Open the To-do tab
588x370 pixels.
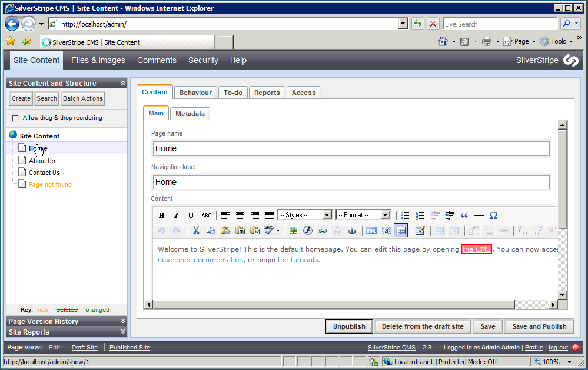(x=233, y=92)
